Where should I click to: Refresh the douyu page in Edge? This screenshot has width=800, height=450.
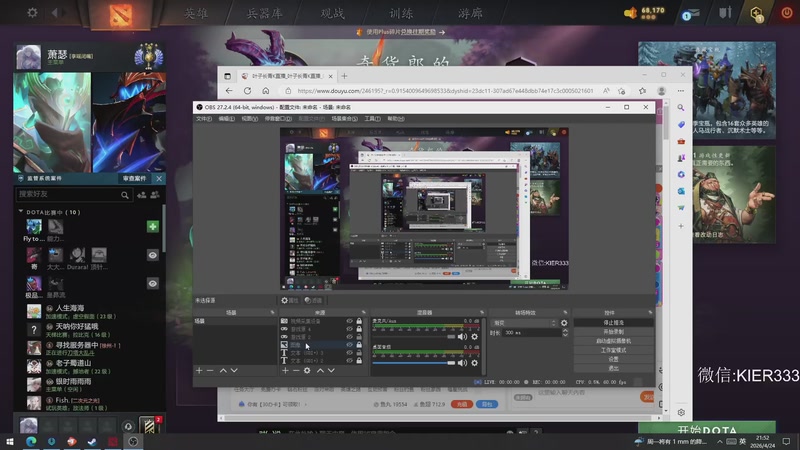pos(247,91)
